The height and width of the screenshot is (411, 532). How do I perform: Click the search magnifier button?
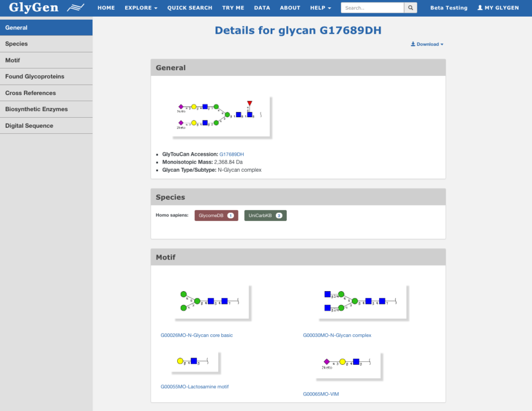click(x=410, y=7)
